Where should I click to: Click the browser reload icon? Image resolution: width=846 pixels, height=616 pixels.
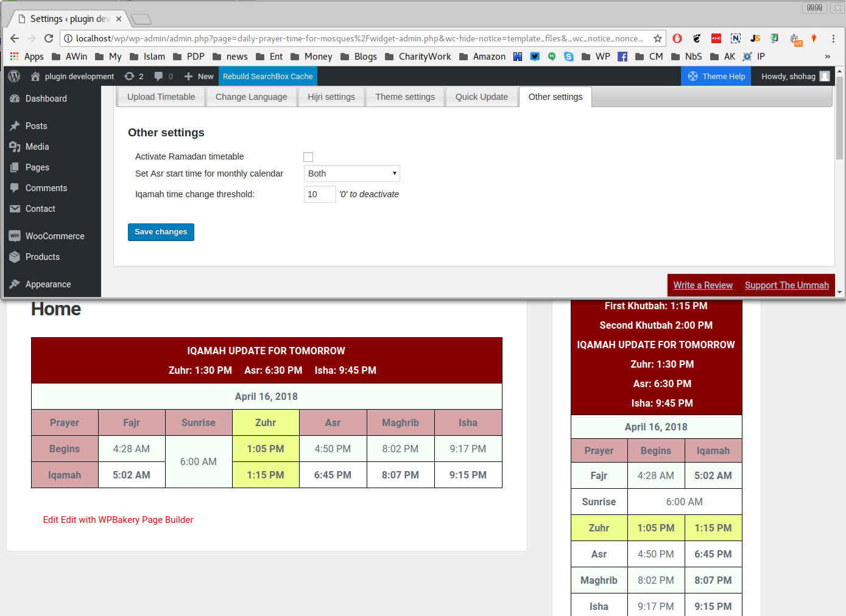(x=49, y=38)
